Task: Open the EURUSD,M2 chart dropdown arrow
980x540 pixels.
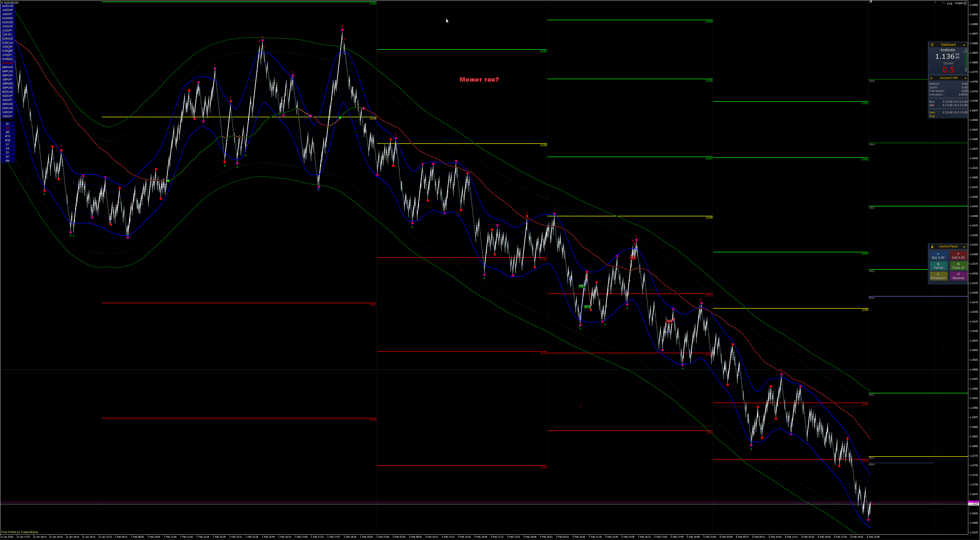Action: [2, 3]
